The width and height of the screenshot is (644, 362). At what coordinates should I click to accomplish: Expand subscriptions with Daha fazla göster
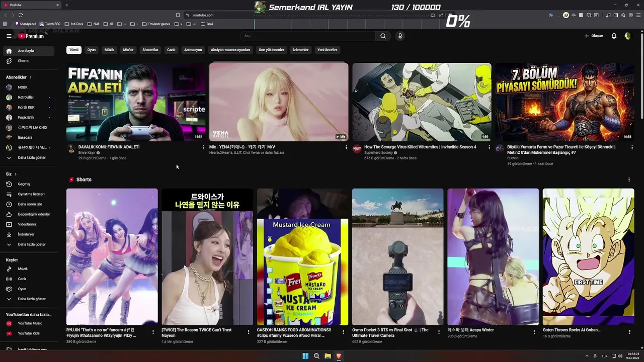click(x=29, y=157)
